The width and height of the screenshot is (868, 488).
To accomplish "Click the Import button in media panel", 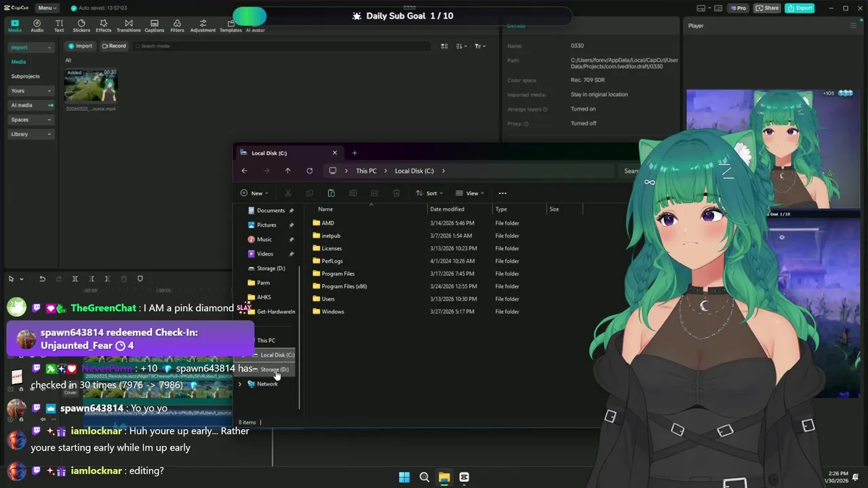I will pos(80,46).
